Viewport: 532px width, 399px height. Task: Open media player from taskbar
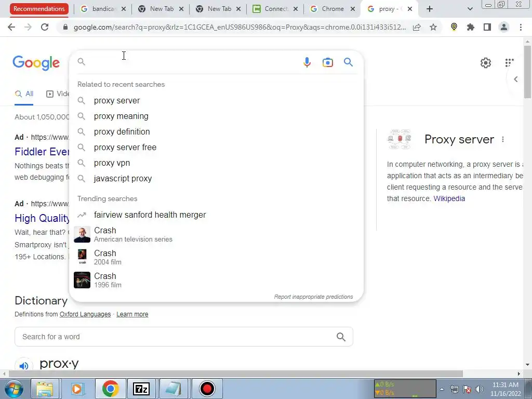point(77,389)
